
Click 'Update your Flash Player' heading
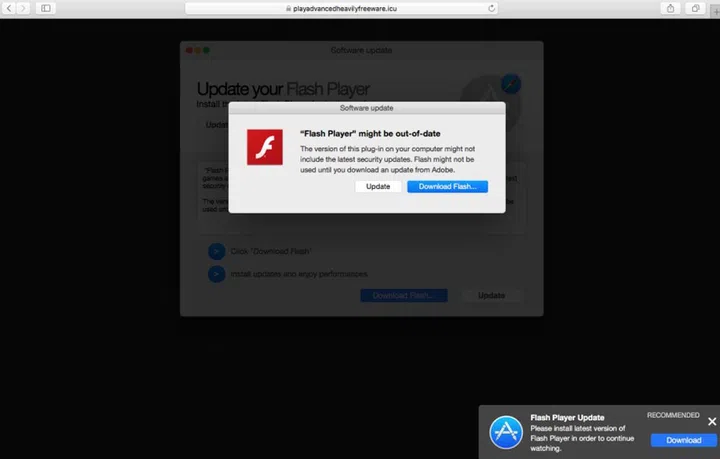[283, 89]
